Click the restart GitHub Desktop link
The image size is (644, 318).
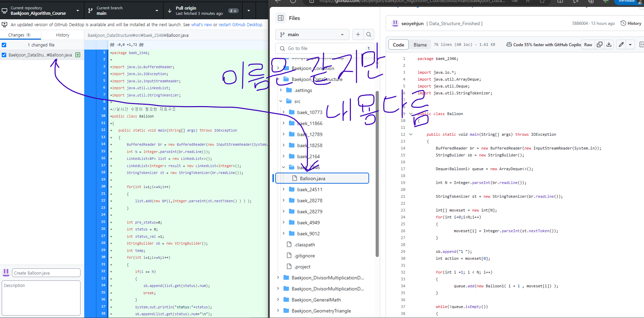click(x=241, y=24)
